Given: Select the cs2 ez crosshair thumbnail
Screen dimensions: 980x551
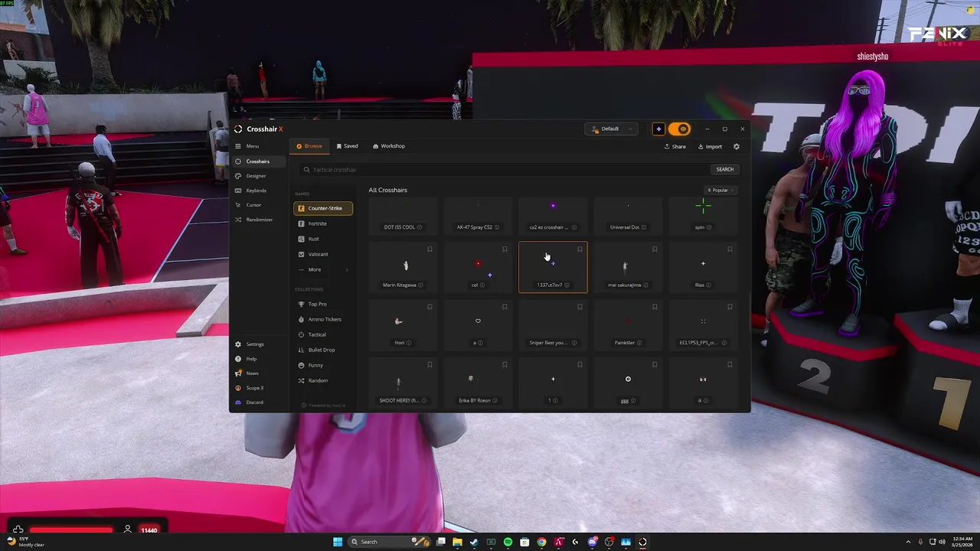Looking at the screenshot, I should pos(553,206).
